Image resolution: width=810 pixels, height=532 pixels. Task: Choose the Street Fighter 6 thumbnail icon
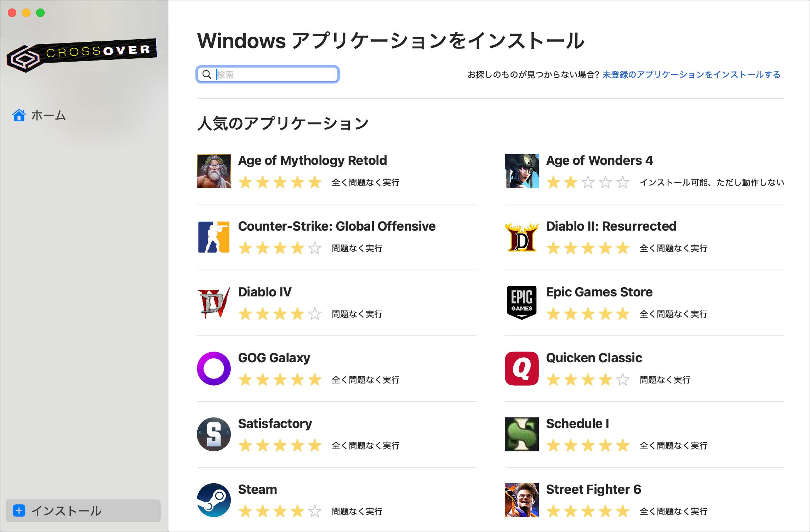point(521,500)
